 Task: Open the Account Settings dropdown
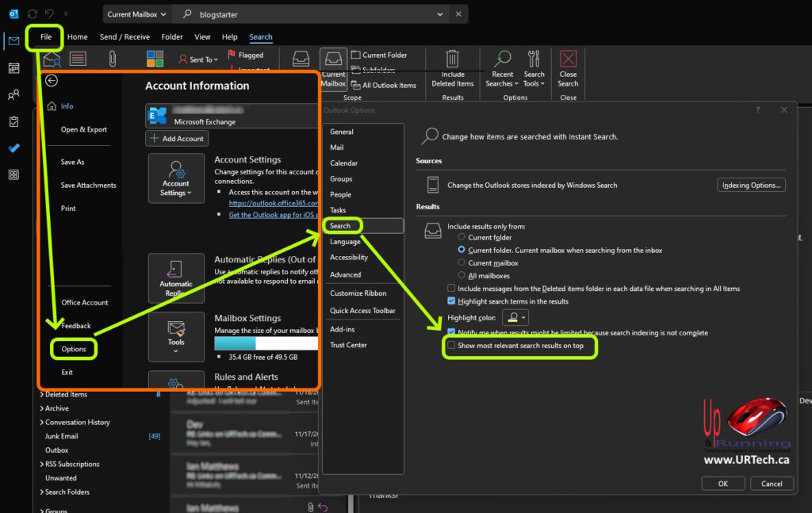[x=176, y=178]
